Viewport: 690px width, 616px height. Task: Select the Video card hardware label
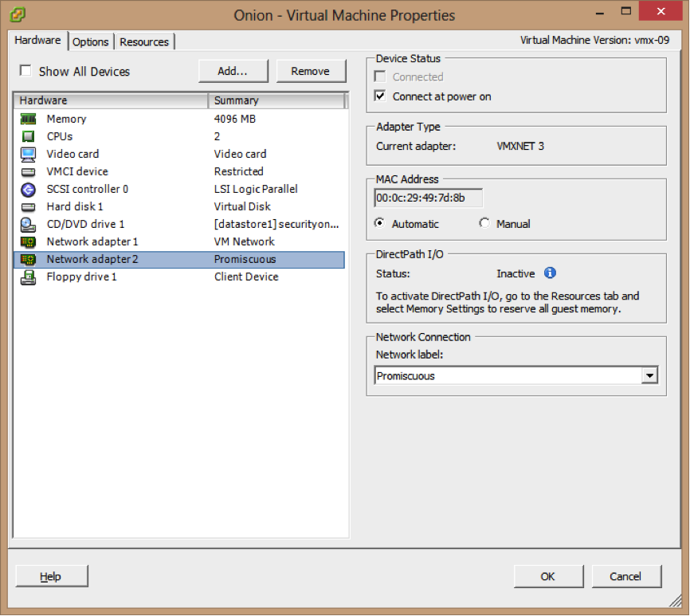coord(73,154)
